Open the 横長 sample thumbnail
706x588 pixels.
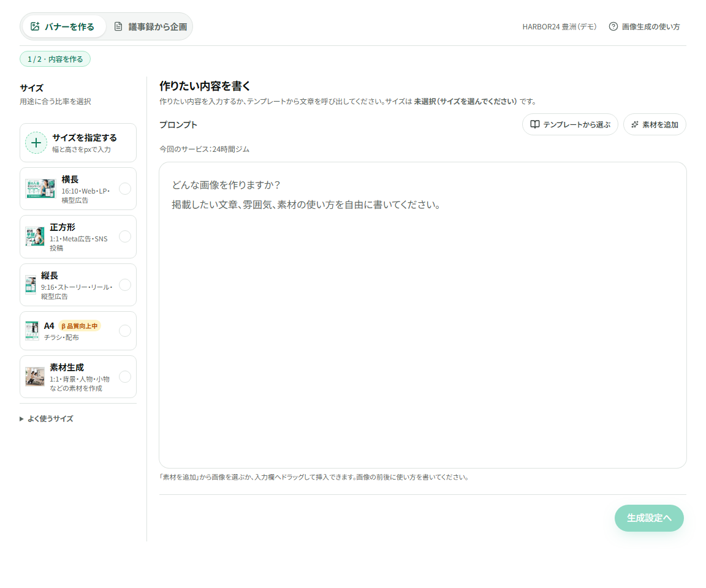(x=40, y=189)
